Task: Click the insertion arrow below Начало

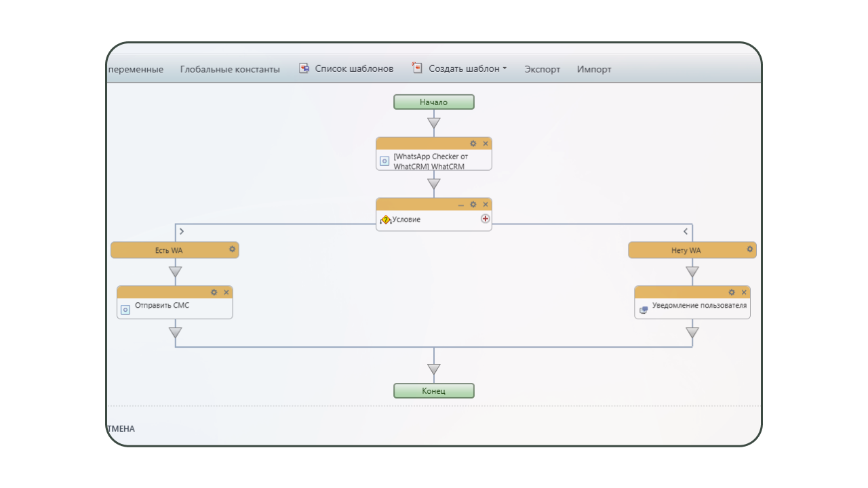Action: coord(434,123)
